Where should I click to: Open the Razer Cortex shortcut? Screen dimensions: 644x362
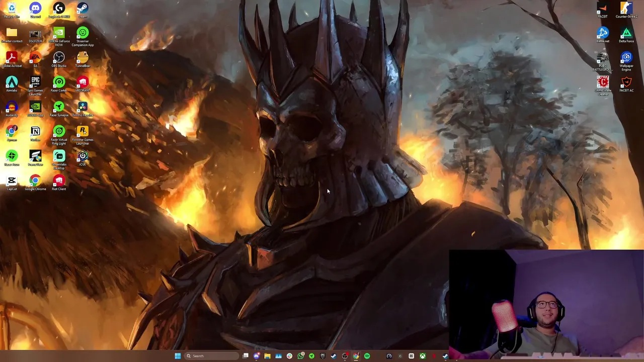pyautogui.click(x=59, y=84)
